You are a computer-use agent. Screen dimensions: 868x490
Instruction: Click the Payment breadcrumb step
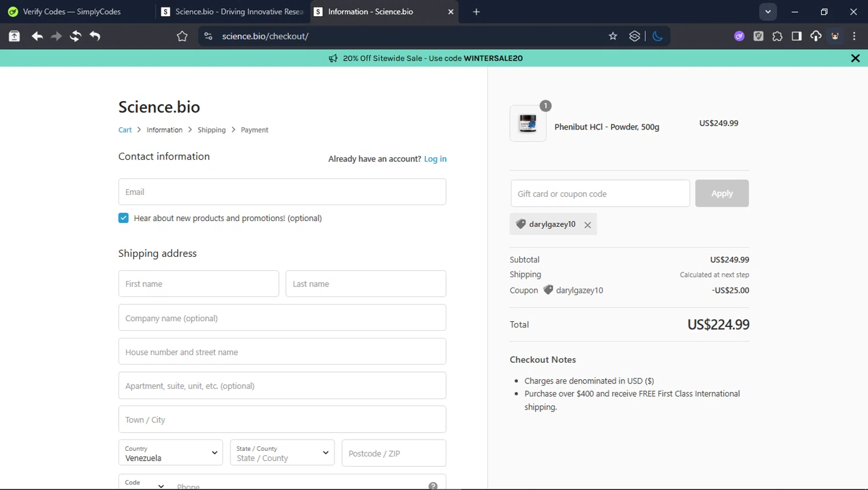(x=255, y=130)
